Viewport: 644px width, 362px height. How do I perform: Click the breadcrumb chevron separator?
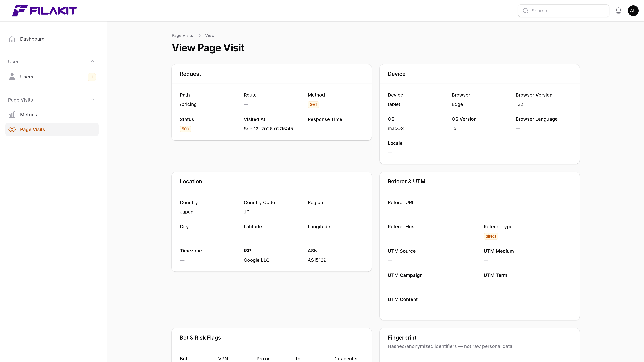199,36
